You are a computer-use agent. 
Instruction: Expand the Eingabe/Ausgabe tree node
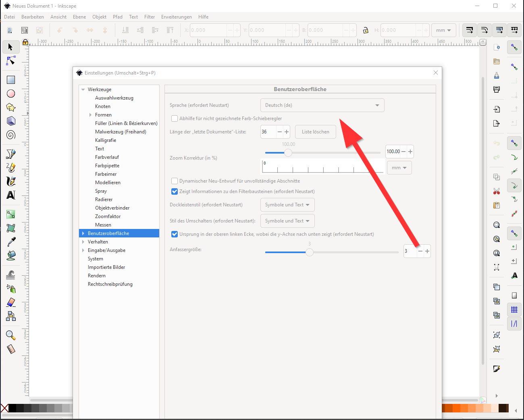83,250
